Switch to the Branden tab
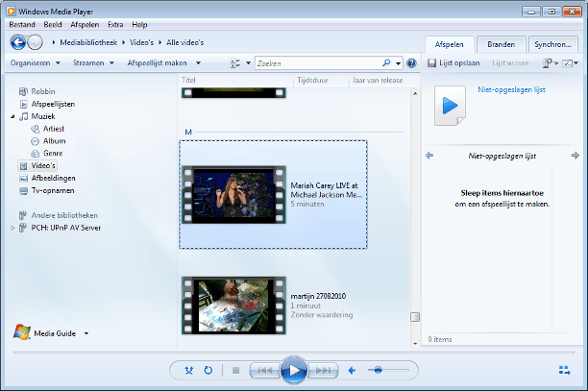The width and height of the screenshot is (588, 391). pyautogui.click(x=501, y=44)
